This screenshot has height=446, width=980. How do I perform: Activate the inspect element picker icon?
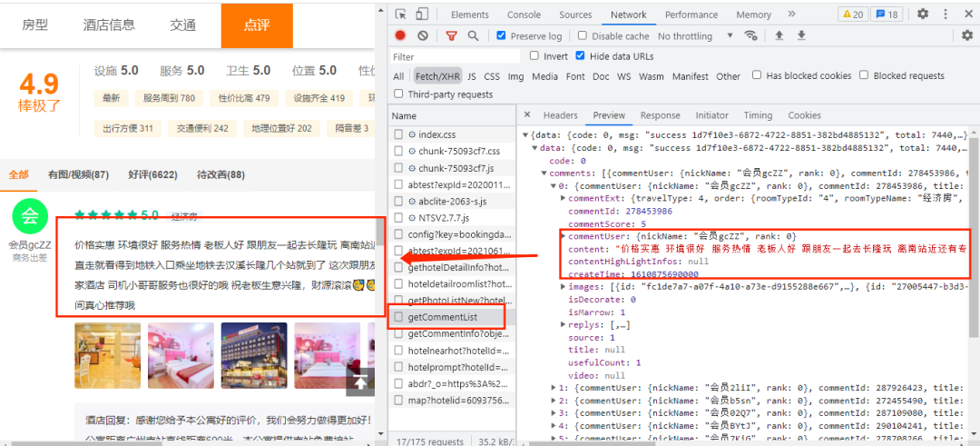click(x=401, y=15)
